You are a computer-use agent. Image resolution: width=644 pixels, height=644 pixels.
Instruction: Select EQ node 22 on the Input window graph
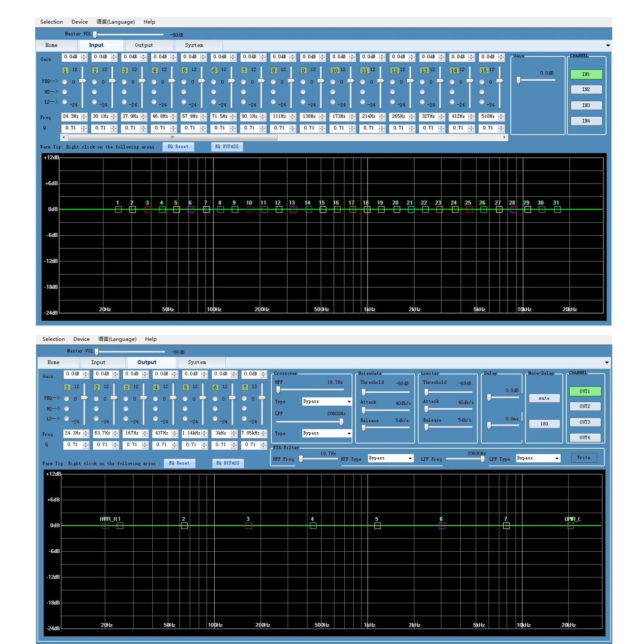click(425, 210)
